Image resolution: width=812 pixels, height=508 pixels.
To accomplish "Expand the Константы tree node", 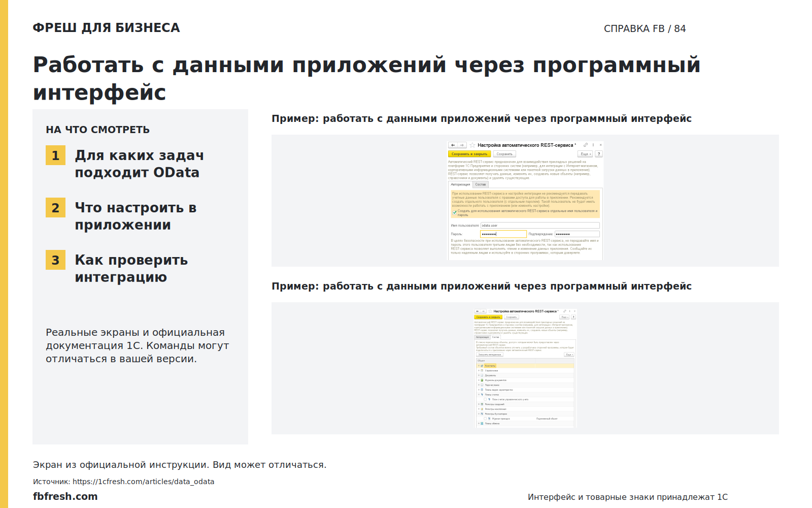I will (479, 366).
